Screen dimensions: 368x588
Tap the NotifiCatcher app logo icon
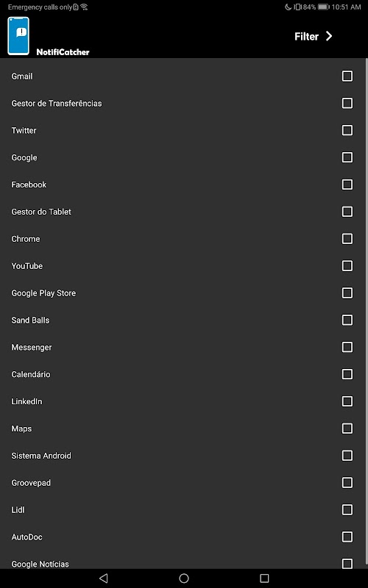[x=18, y=36]
